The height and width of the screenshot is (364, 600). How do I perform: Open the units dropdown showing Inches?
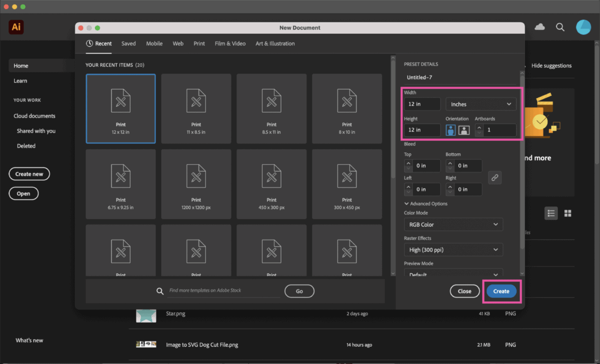point(480,103)
